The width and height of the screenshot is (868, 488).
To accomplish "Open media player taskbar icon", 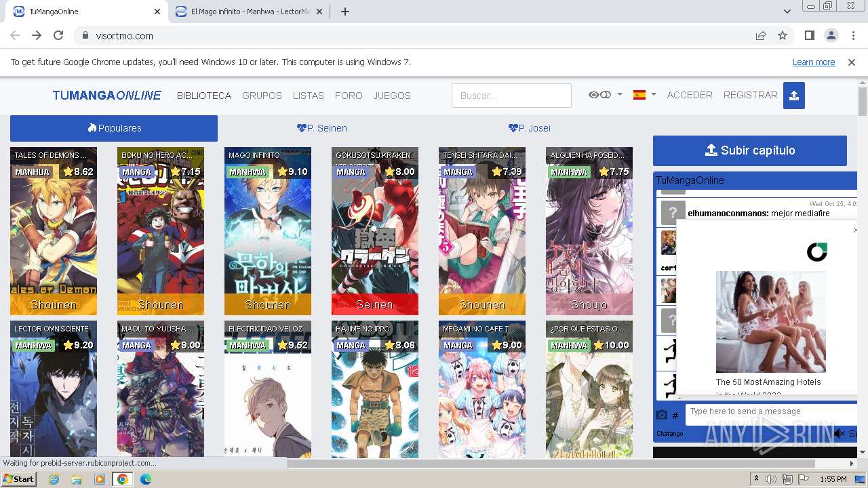I will tap(100, 479).
